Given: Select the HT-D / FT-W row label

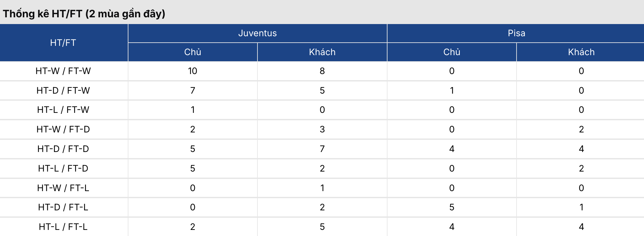Looking at the screenshot, I should 63,90.
